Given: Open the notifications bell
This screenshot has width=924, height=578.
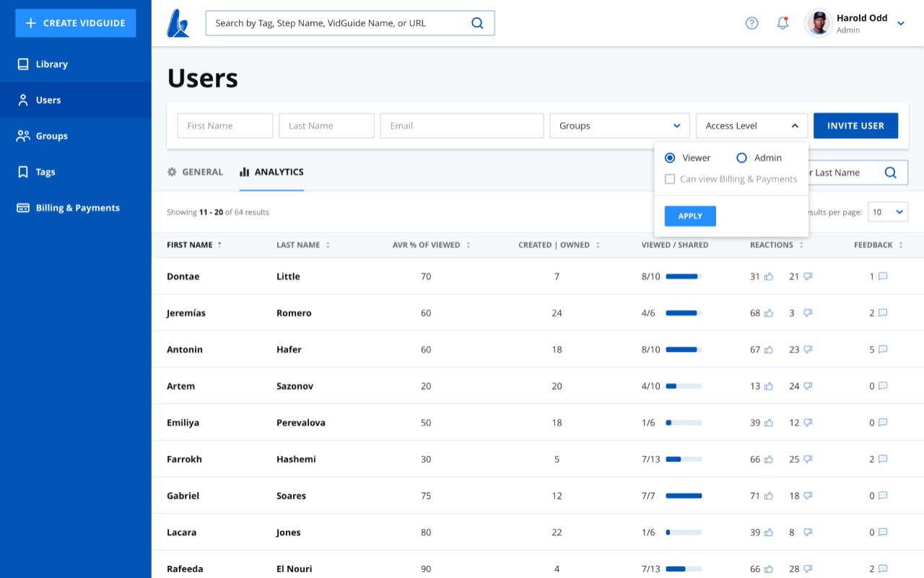Looking at the screenshot, I should pos(783,23).
